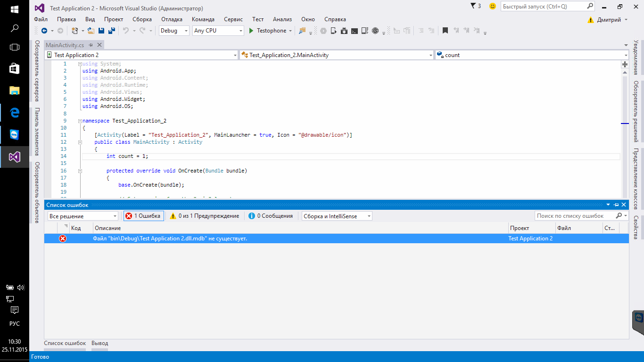Open the Справка menu
This screenshot has height=362, width=644.
[335, 19]
